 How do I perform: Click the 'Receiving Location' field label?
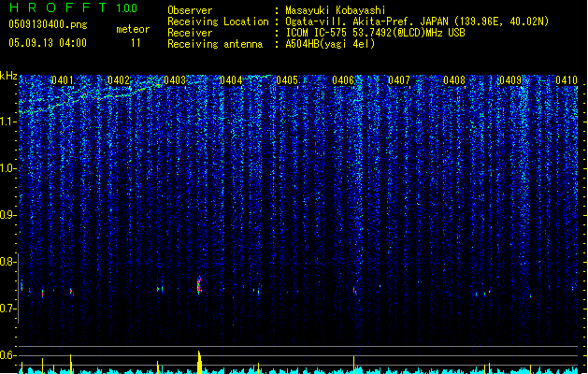coord(218,22)
